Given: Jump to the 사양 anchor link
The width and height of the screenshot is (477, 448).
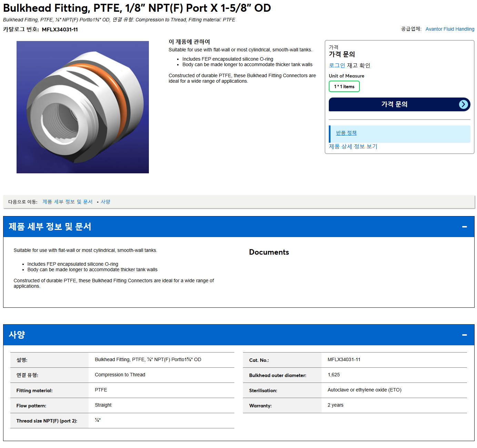Looking at the screenshot, I should pos(105,202).
